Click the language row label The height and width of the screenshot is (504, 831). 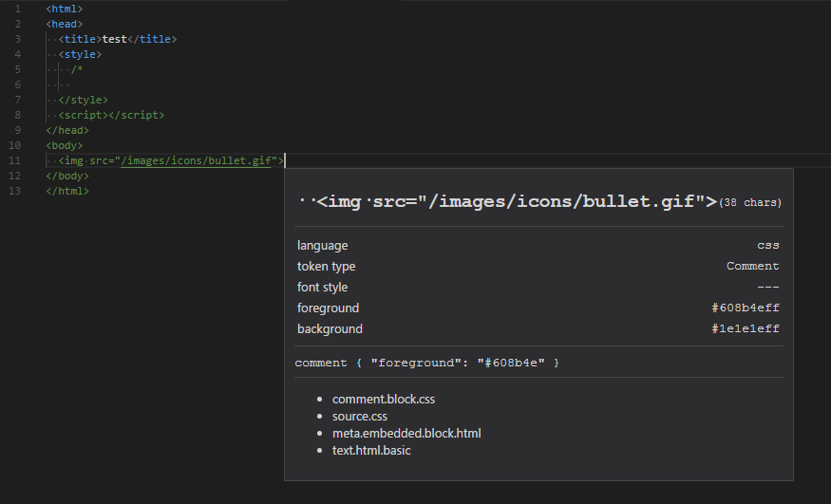pos(322,246)
